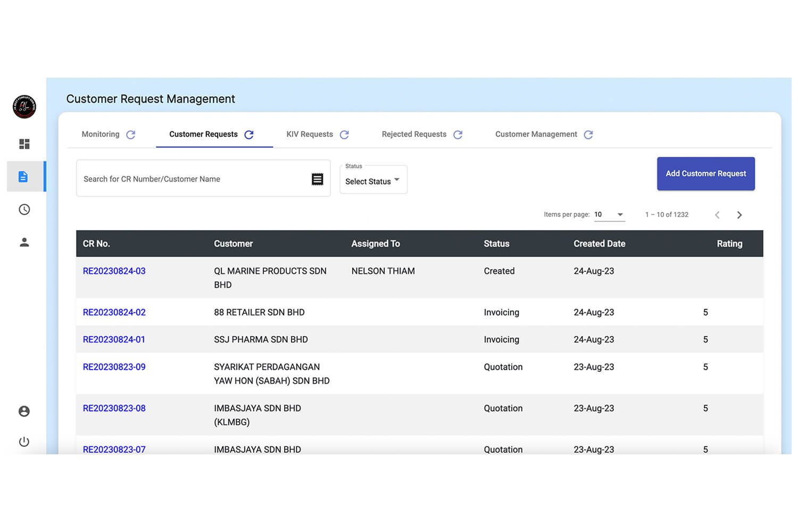The height and width of the screenshot is (532, 798).
Task: Refresh the Monitoring tab via reload icon
Action: [x=131, y=135]
